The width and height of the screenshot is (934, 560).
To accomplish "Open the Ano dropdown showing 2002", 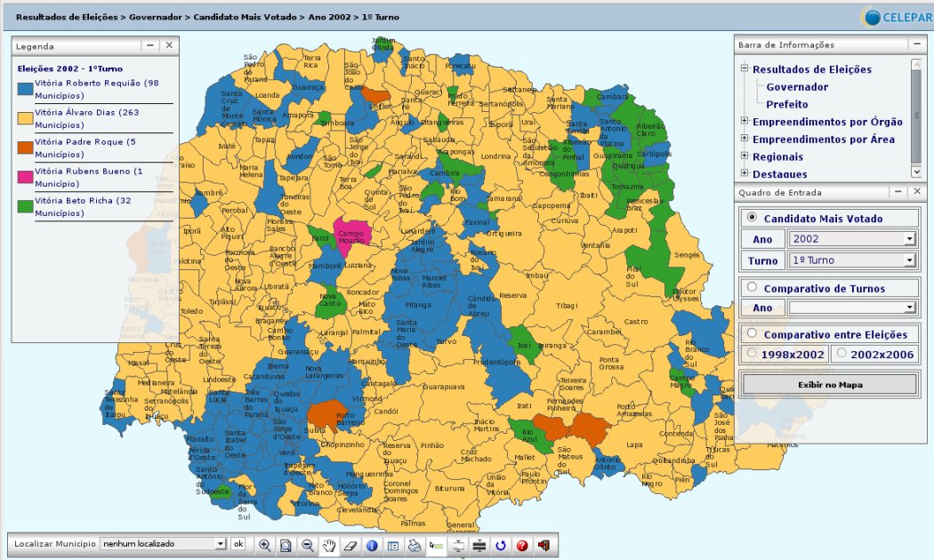I will pyautogui.click(x=851, y=238).
